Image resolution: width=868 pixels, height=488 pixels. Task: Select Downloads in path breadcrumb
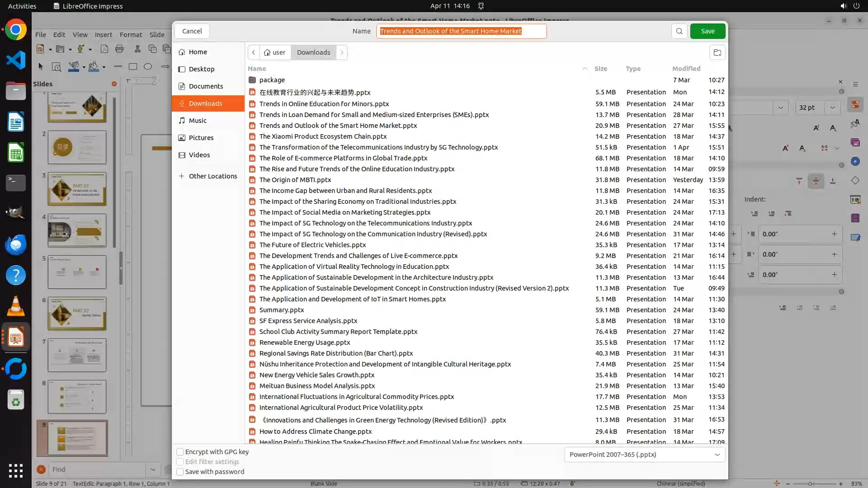pos(313,52)
